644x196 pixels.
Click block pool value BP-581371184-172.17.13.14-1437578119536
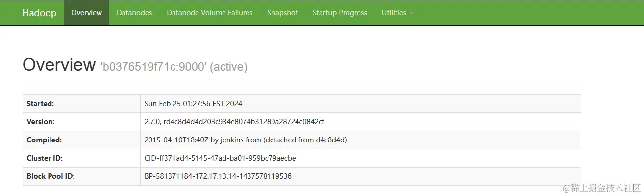click(x=218, y=176)
